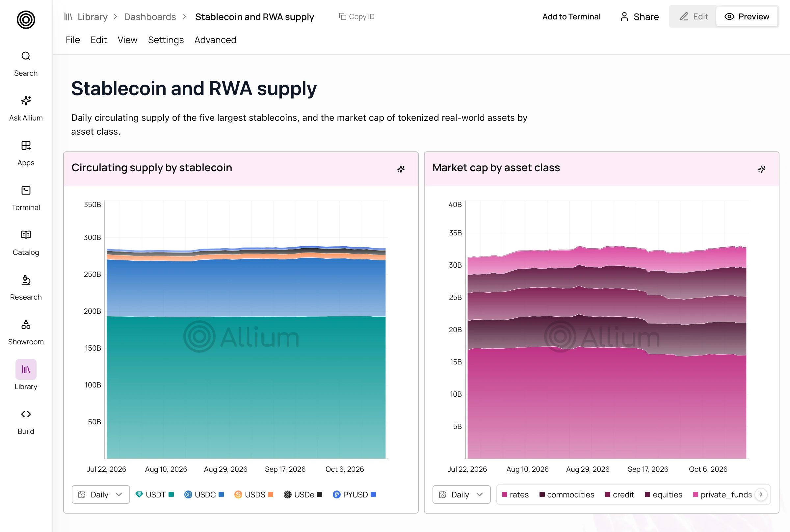Viewport: 790px width, 532px height.
Task: Click the Market cap by asset class title
Action: pyautogui.click(x=496, y=168)
